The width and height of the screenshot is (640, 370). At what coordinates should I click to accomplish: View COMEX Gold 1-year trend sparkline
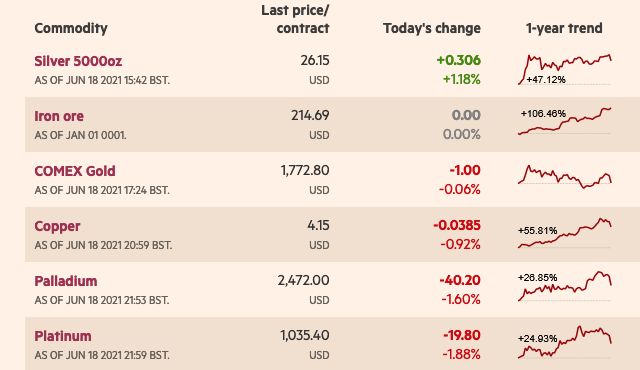565,176
